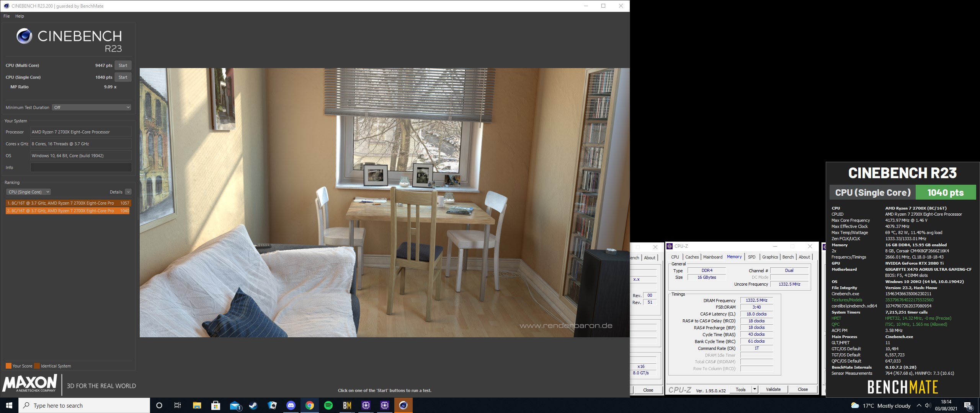Open the Minimum Test Duration dropdown
Image resolution: width=980 pixels, height=413 pixels.
click(x=92, y=107)
